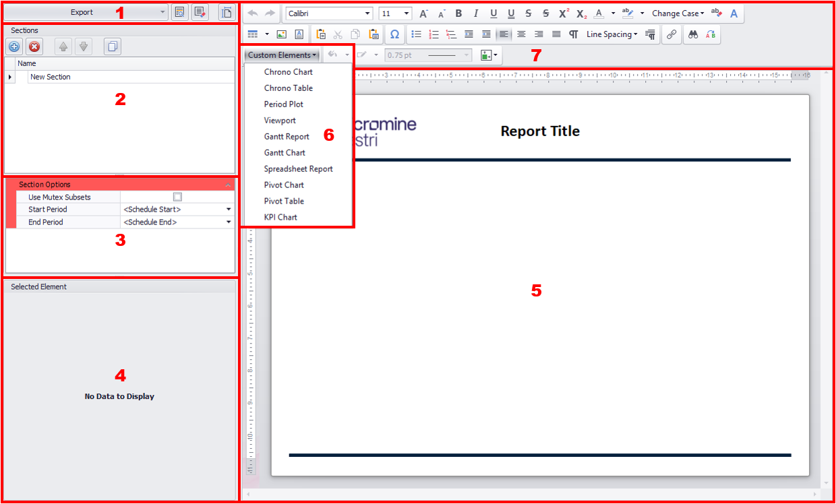The height and width of the screenshot is (504, 836).
Task: Click the cut scissors icon
Action: click(338, 34)
